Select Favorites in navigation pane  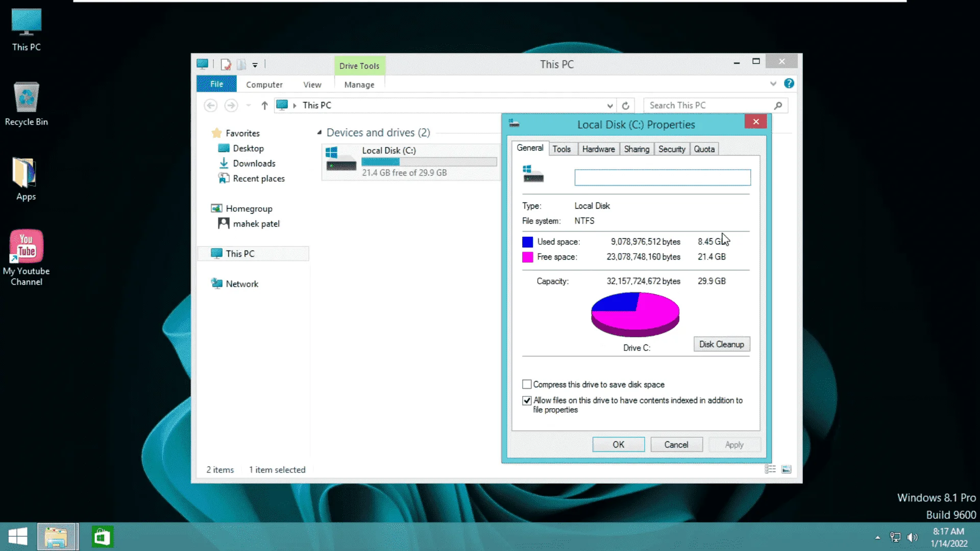(242, 133)
